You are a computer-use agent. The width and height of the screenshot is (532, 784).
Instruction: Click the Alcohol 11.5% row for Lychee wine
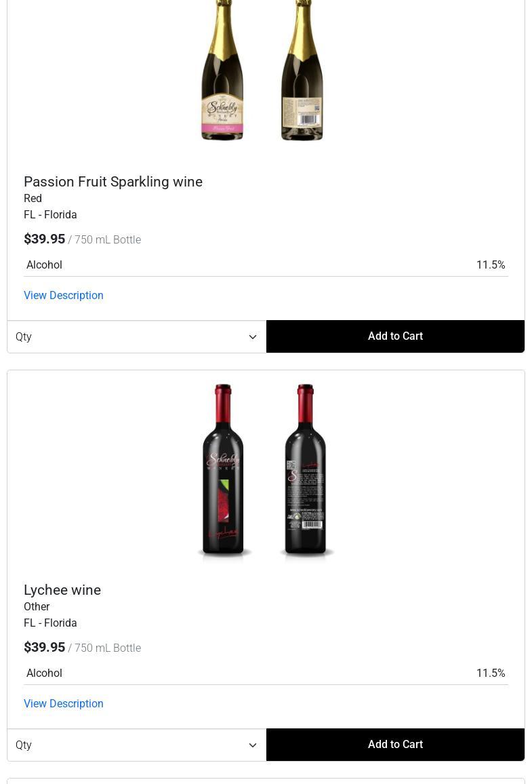tap(266, 673)
